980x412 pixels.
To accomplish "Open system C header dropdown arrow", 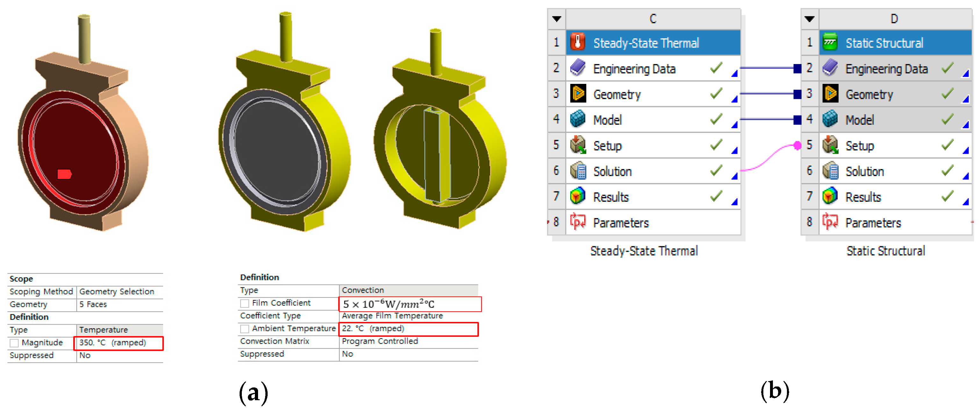I will click(557, 19).
